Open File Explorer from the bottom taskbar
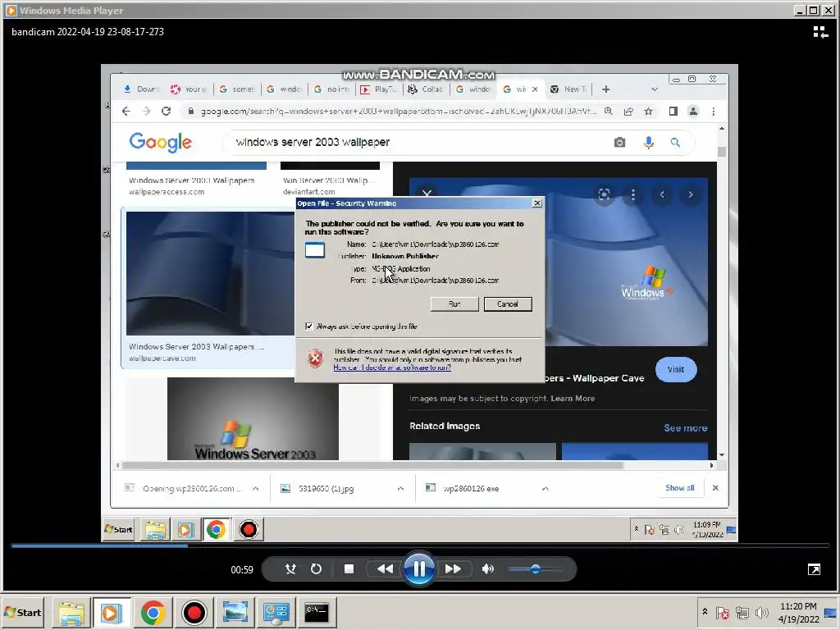This screenshot has height=630, width=840. [x=71, y=612]
